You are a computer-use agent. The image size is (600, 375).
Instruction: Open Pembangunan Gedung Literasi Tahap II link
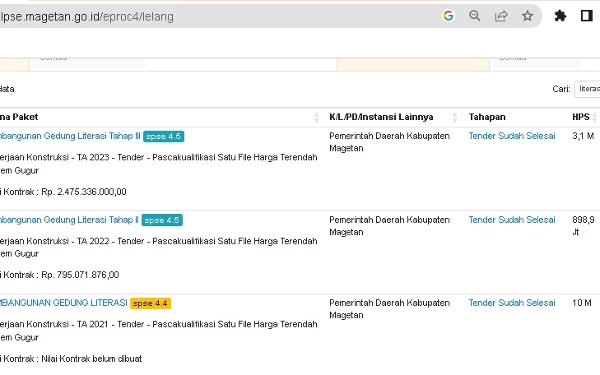pos(69,220)
